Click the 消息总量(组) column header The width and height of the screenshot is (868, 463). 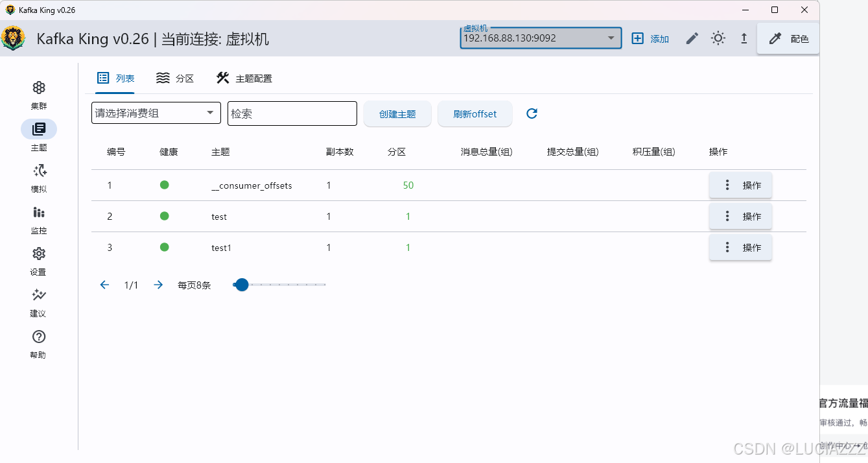(486, 152)
